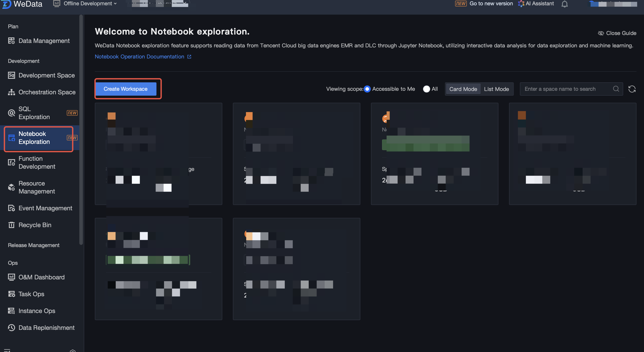Hide guide with Close Guide
This screenshot has height=352, width=644.
tap(617, 33)
